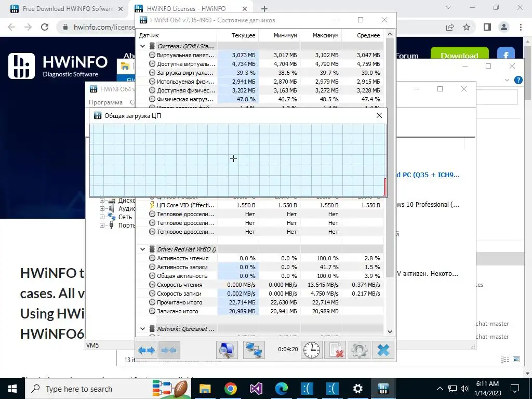
Task: Click sensor icon beside Скорость записи
Action: 152,294
